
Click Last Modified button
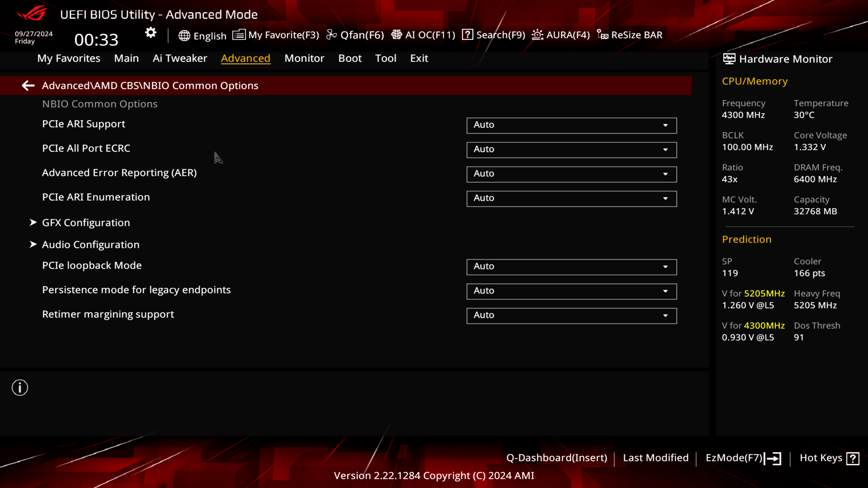655,457
